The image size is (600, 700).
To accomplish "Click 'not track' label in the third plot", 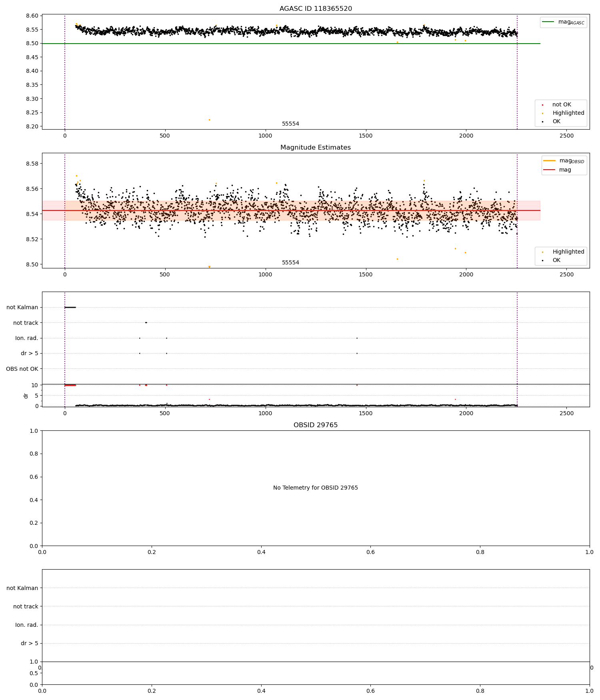I will pyautogui.click(x=26, y=323).
